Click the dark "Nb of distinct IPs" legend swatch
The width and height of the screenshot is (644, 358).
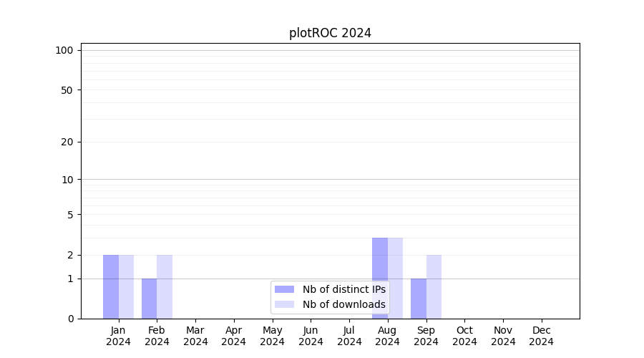tap(284, 289)
